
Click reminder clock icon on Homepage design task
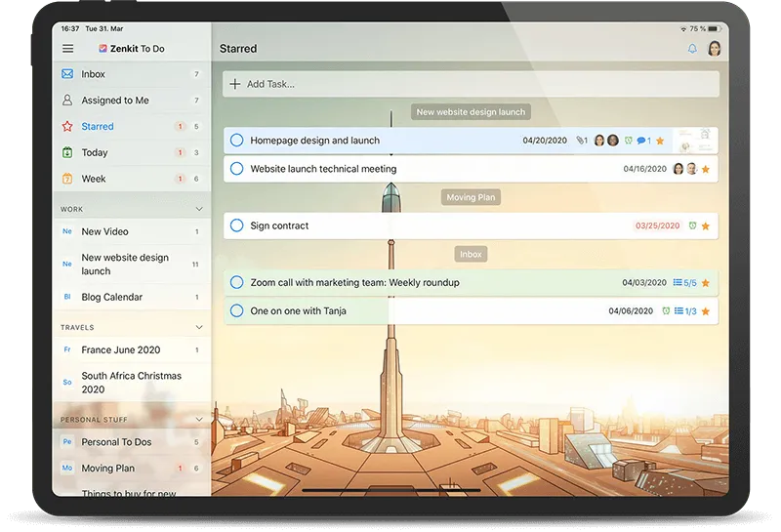(629, 141)
